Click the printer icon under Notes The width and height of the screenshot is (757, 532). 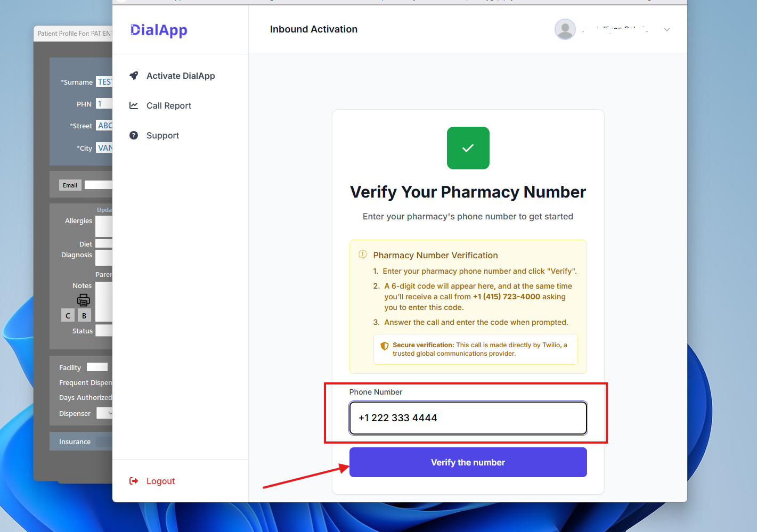coord(84,300)
